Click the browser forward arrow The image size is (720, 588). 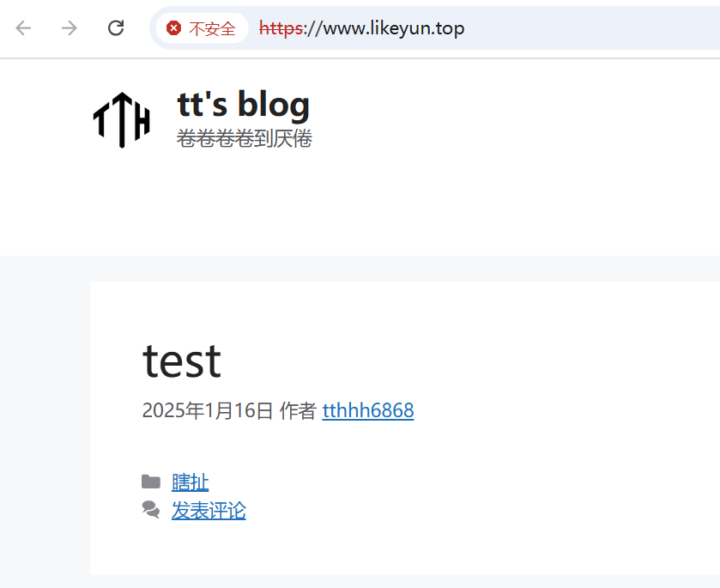(70, 28)
